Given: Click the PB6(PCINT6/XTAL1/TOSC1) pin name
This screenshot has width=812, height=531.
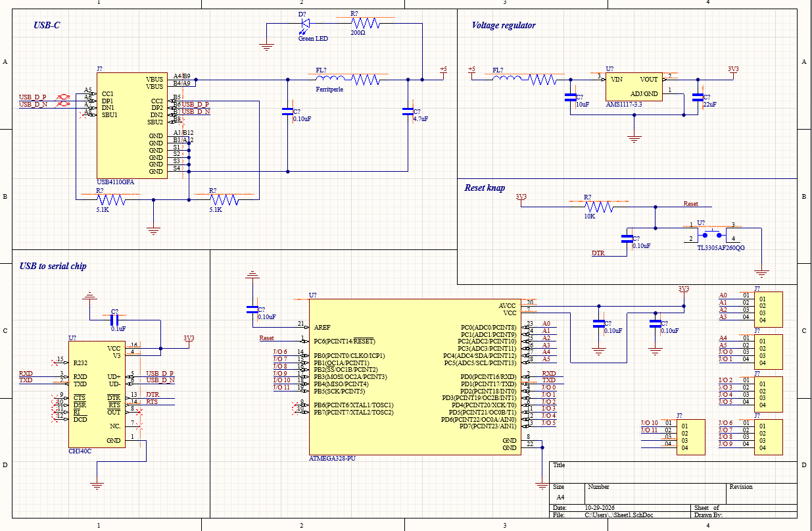Looking at the screenshot, I should coord(354,405).
